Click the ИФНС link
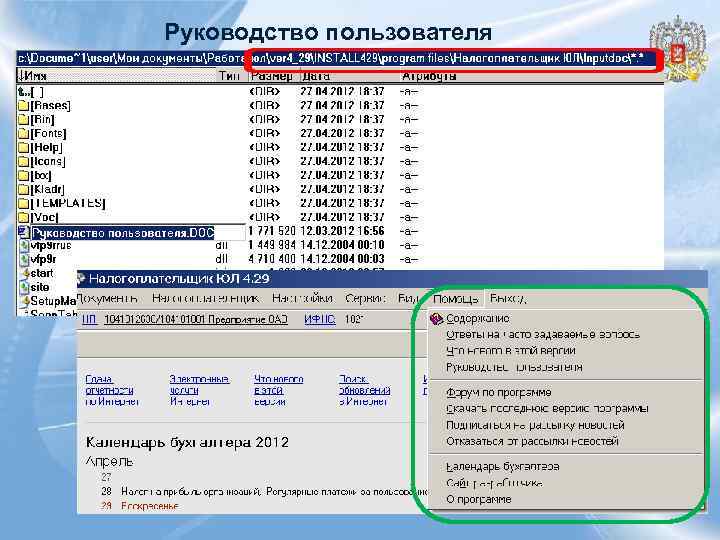 click(320, 319)
